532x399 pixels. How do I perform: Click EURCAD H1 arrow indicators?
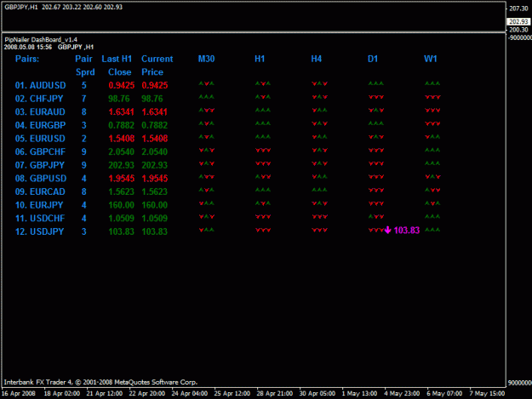coord(263,190)
